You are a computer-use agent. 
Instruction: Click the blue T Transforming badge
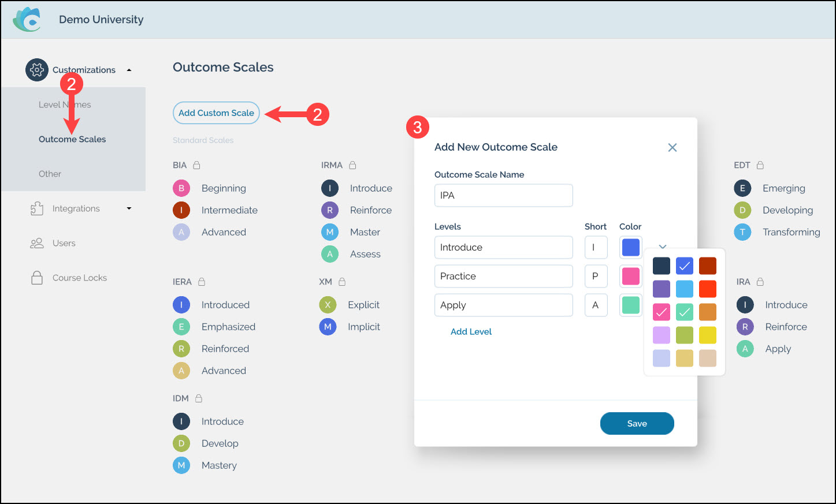(x=742, y=232)
